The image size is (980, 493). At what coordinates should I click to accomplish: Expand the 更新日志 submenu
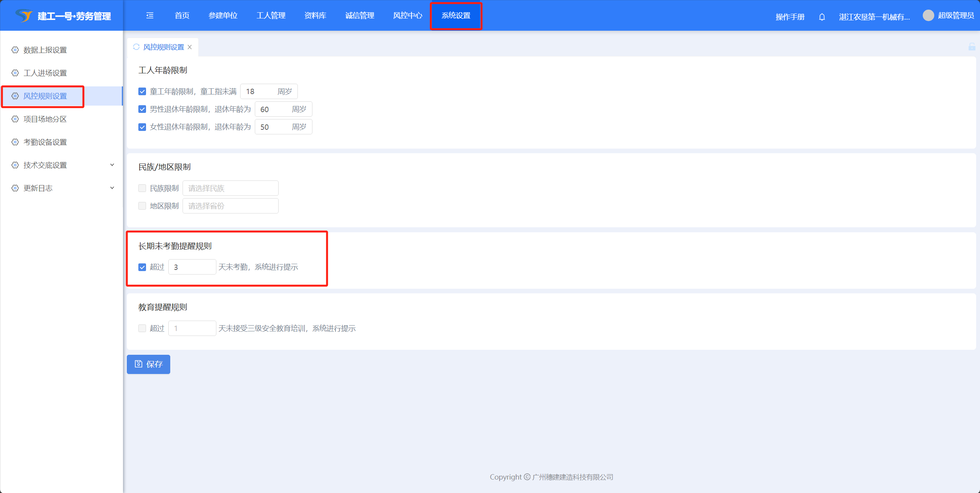[x=112, y=188]
